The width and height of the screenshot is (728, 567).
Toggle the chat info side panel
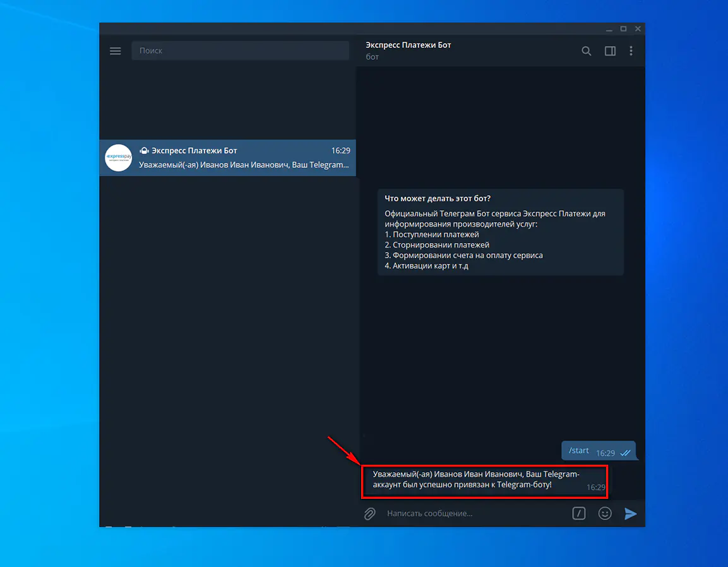[610, 51]
